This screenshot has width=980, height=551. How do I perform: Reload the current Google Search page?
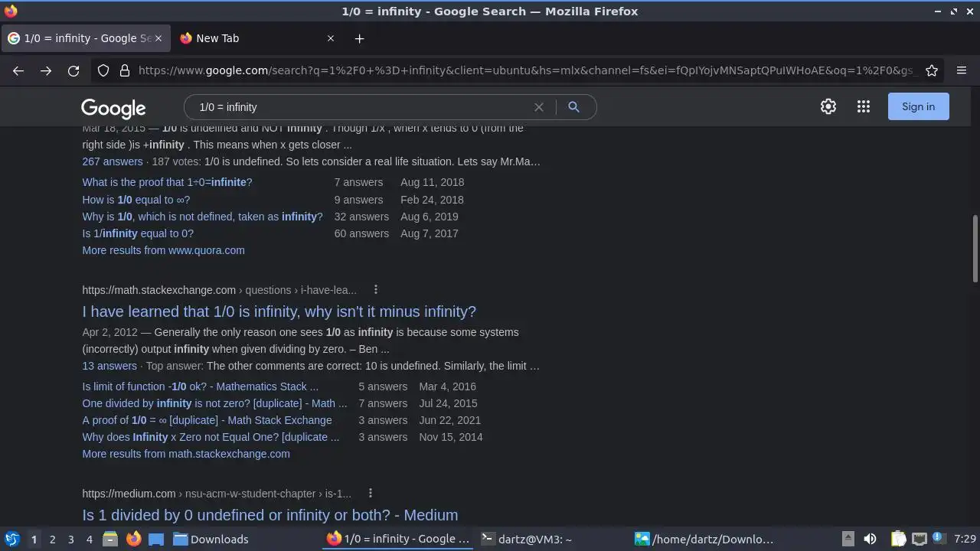tap(73, 70)
